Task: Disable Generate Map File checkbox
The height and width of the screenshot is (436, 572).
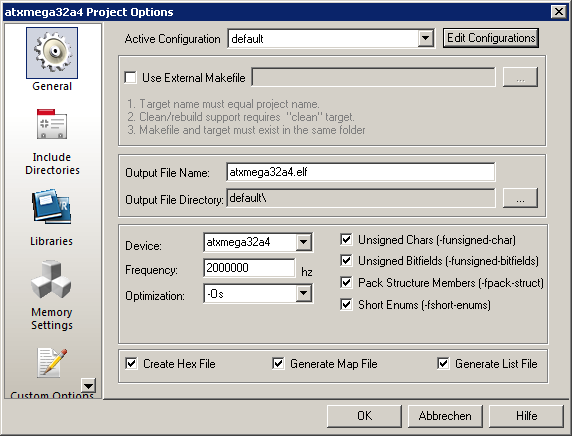Action: [x=278, y=363]
